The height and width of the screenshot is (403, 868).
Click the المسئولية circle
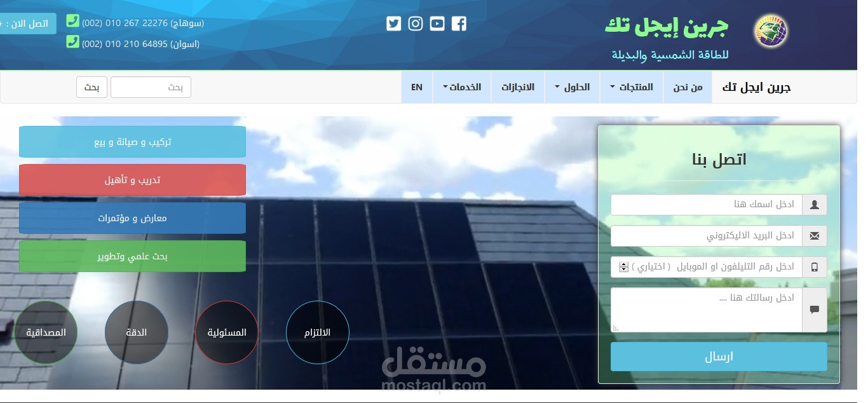[x=227, y=332]
